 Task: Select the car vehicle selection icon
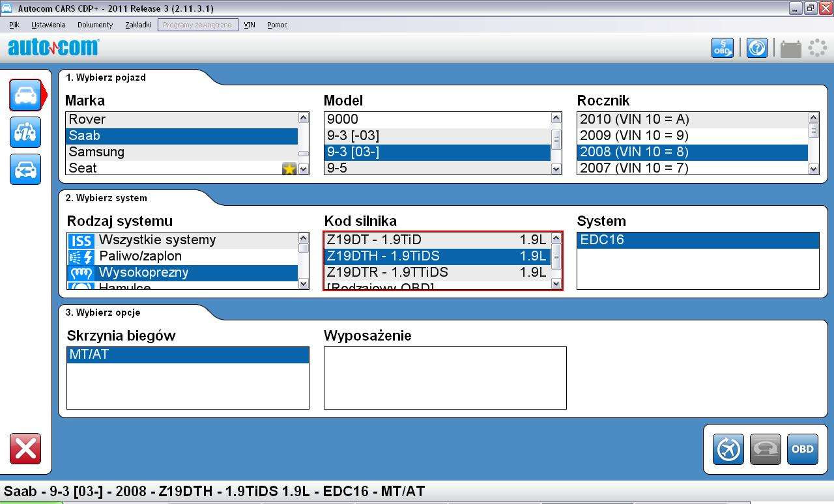point(25,95)
